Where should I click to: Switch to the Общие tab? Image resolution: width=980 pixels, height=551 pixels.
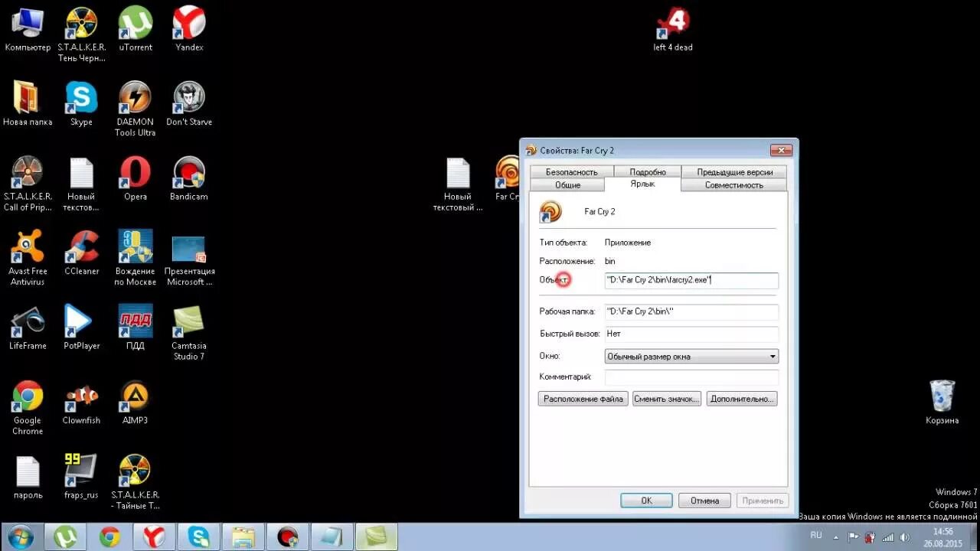[567, 185]
